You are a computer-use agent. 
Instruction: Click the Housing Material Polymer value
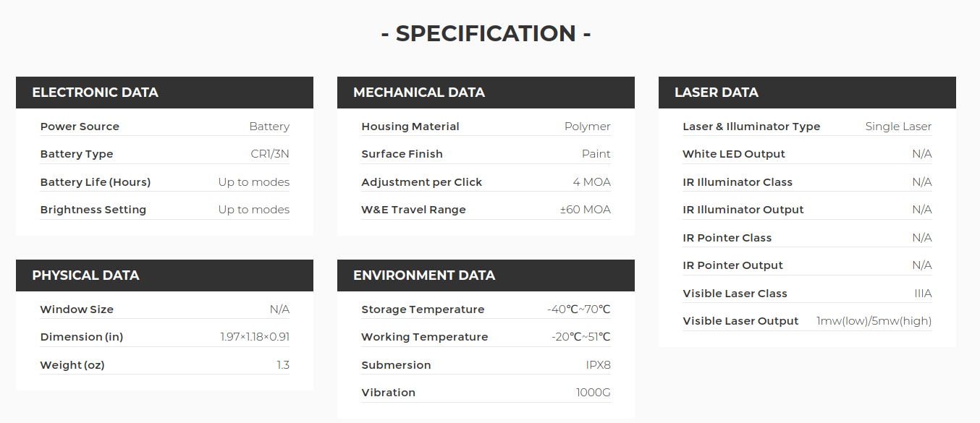pyautogui.click(x=588, y=127)
